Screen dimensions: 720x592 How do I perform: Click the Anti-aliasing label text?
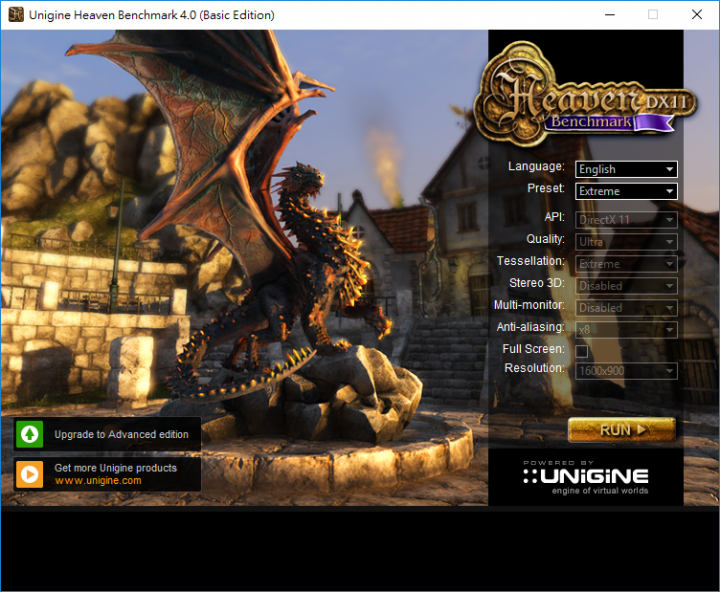click(530, 327)
